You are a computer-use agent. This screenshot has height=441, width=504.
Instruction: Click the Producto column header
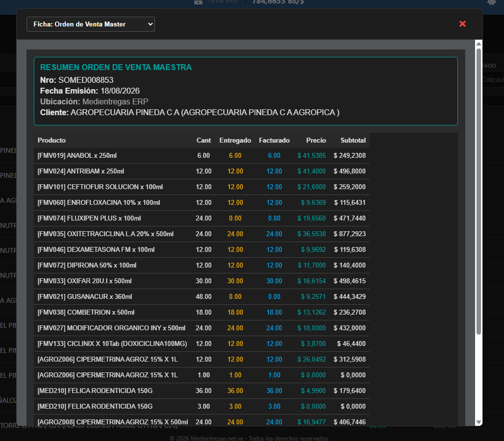(51, 140)
